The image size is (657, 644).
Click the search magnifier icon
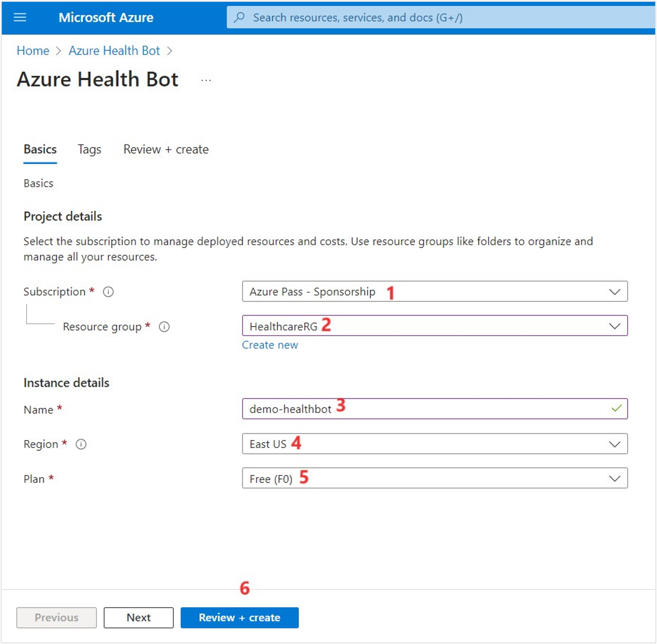click(x=239, y=17)
